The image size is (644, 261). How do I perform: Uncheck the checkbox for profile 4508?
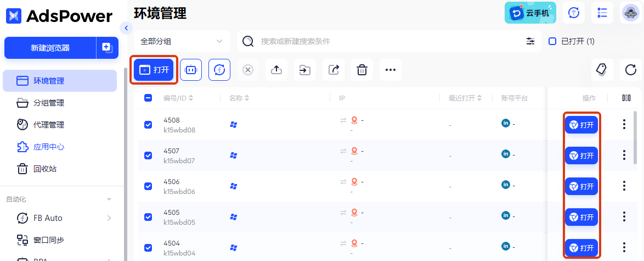click(148, 125)
